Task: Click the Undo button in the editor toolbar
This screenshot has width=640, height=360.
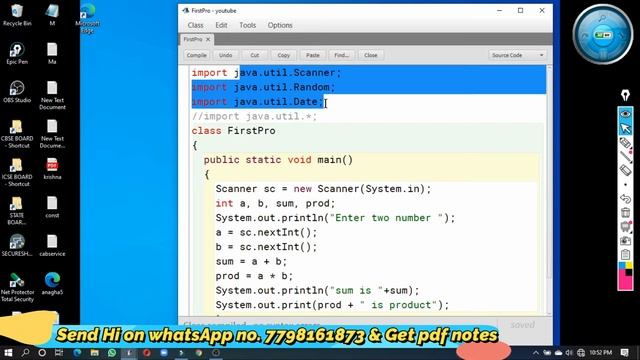Action: click(225, 55)
